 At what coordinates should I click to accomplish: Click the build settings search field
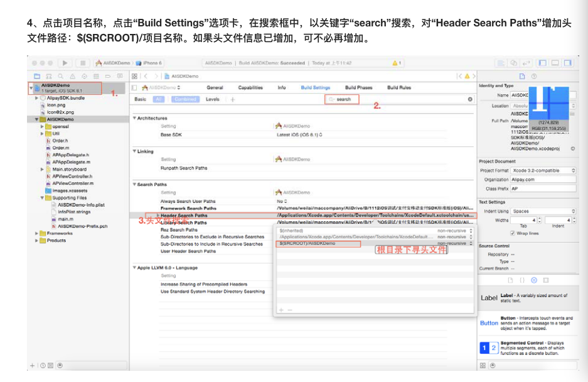[x=399, y=99]
